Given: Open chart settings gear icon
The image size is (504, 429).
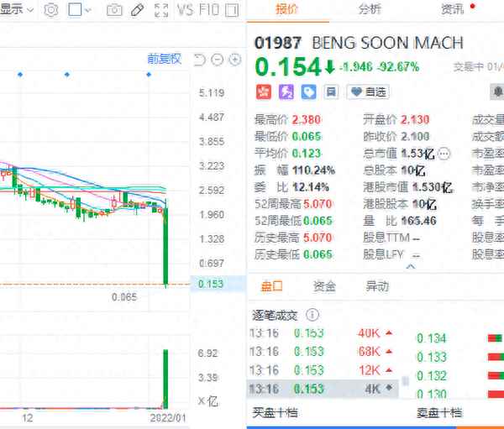Looking at the screenshot, I should coord(50,10).
